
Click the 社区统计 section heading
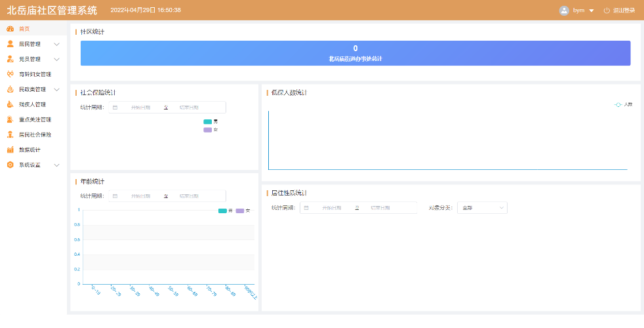point(92,31)
